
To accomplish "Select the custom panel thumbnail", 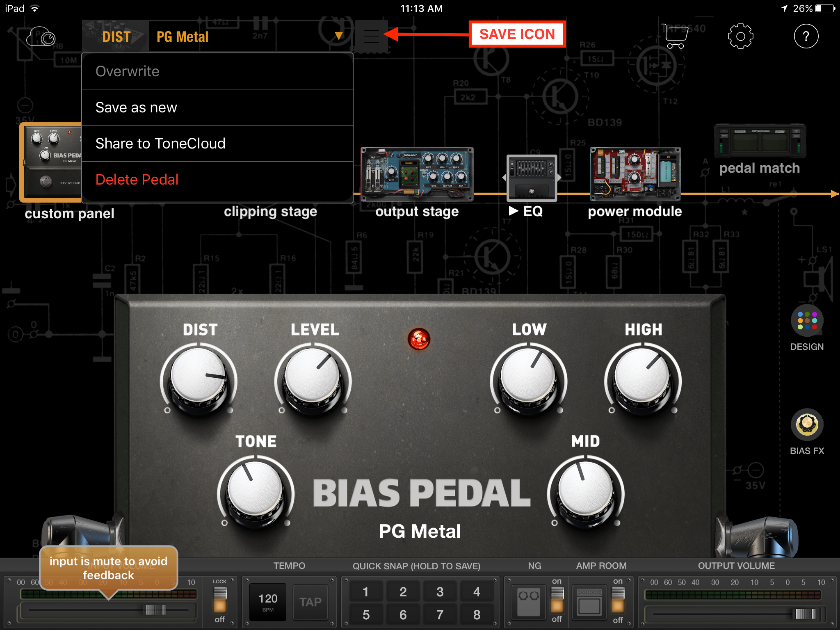I will pos(51,162).
